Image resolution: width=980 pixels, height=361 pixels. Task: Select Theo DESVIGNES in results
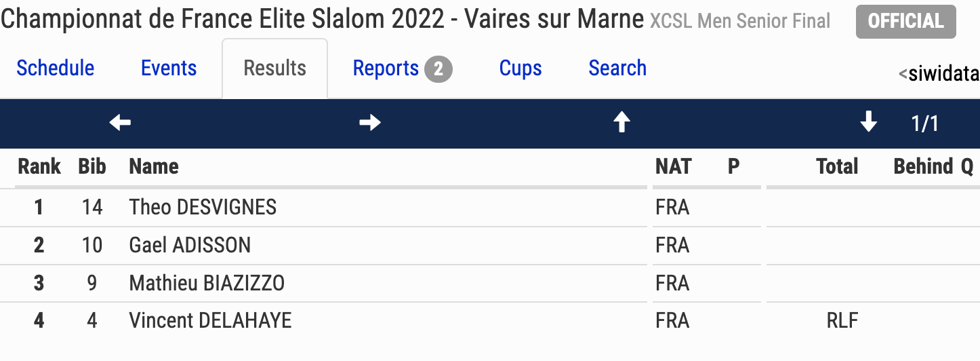(x=490, y=207)
